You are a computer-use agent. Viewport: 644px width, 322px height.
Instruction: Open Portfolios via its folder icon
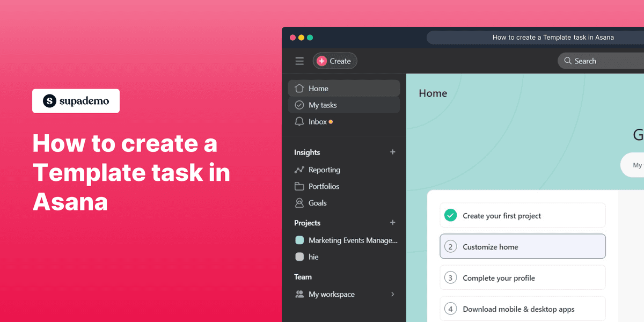[299, 186]
